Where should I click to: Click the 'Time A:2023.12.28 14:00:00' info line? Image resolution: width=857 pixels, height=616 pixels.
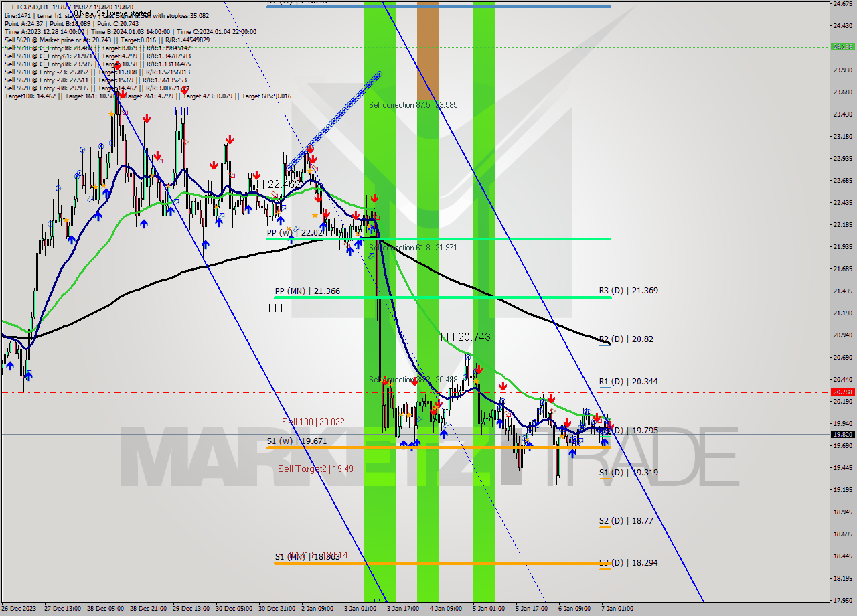click(x=130, y=32)
